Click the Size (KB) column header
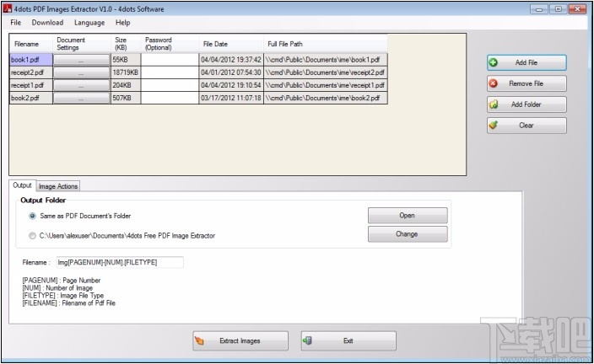594x364 pixels. click(x=126, y=44)
